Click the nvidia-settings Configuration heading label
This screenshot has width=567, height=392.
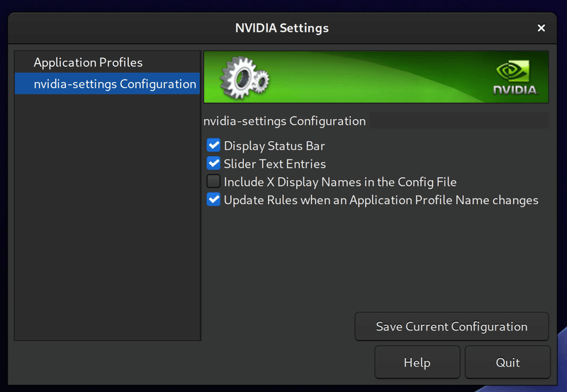click(285, 121)
